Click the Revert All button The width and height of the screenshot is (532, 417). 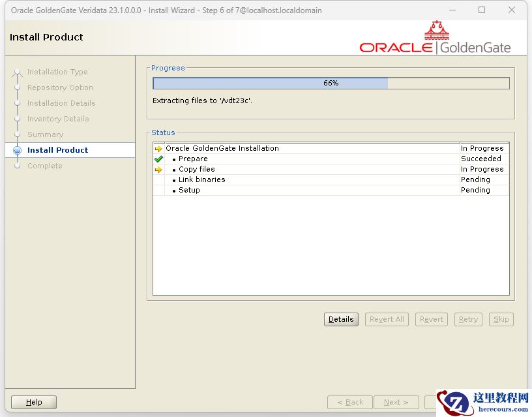coord(387,319)
